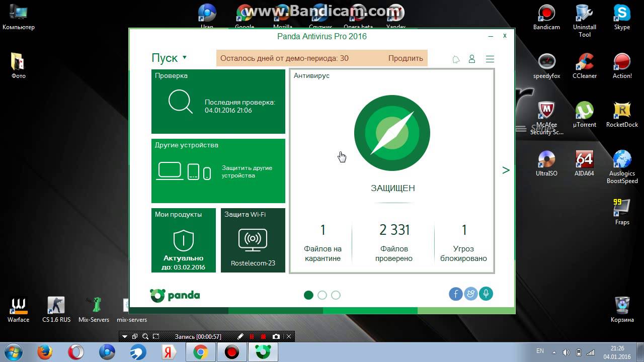
Task: View the 2 331 Файлов проверено count
Action: pos(395,243)
